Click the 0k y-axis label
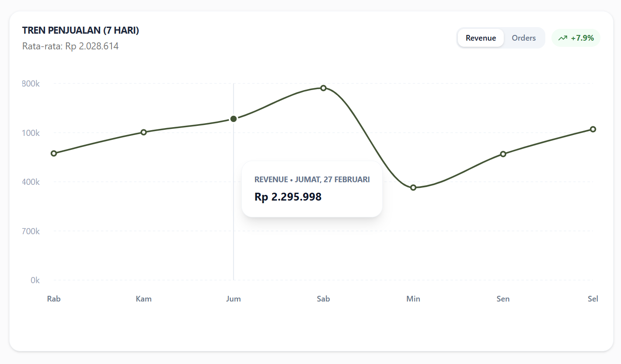 coord(35,280)
